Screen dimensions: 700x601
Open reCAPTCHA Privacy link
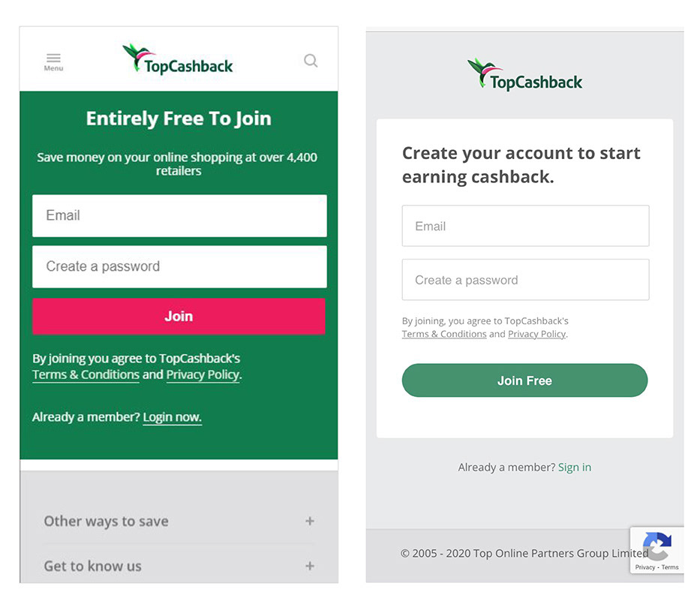644,567
